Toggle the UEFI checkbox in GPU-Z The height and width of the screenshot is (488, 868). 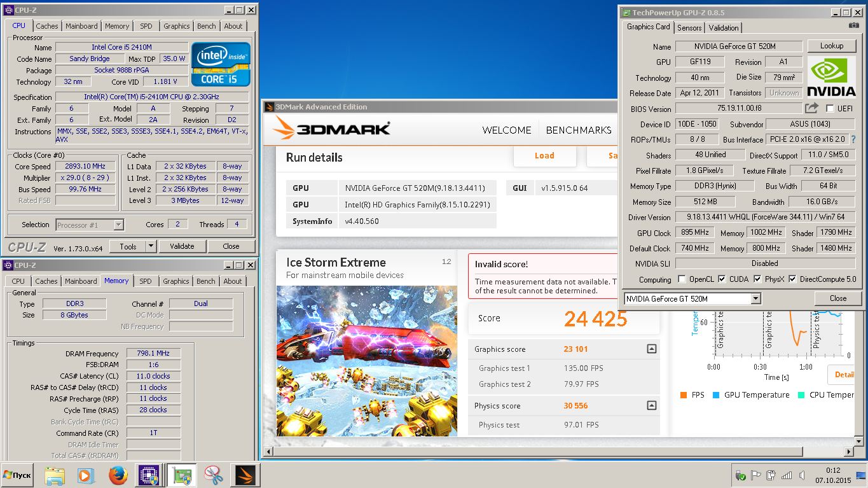[x=829, y=109]
